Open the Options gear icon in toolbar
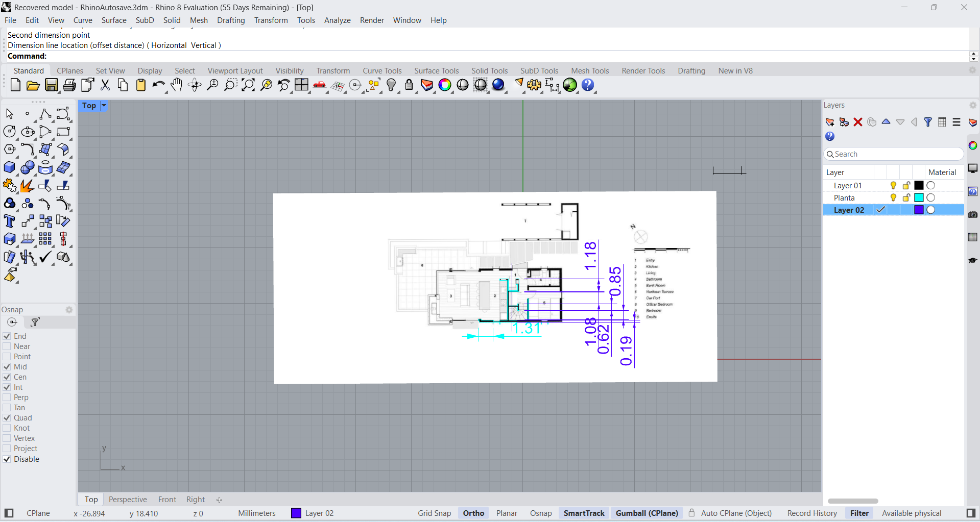 click(x=534, y=85)
